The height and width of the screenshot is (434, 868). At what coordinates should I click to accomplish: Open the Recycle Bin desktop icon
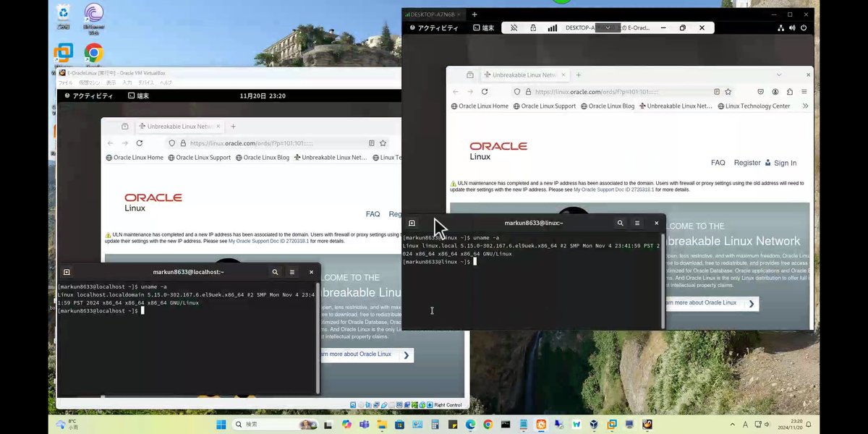(63, 16)
